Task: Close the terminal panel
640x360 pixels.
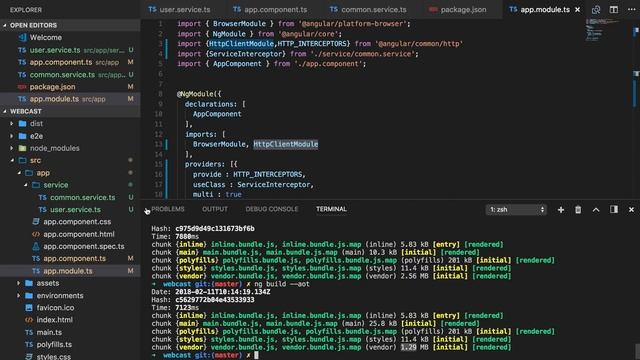Action: [631, 209]
